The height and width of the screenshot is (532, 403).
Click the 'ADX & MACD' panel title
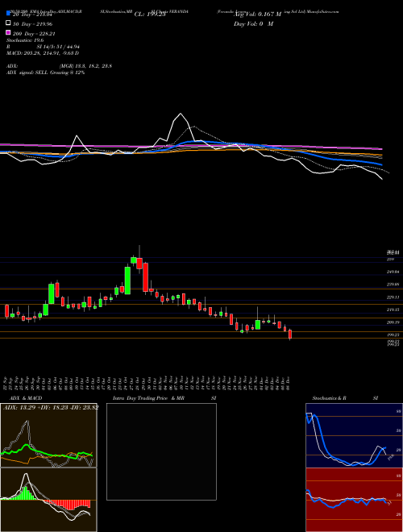[x=26, y=398]
